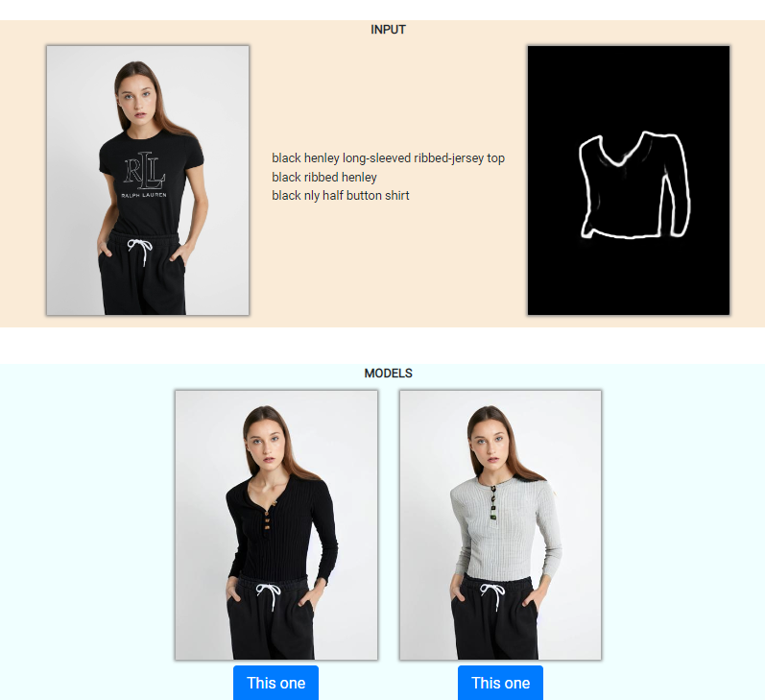The width and height of the screenshot is (765, 700).
Task: Open the gray henley model result image
Action: click(x=501, y=524)
